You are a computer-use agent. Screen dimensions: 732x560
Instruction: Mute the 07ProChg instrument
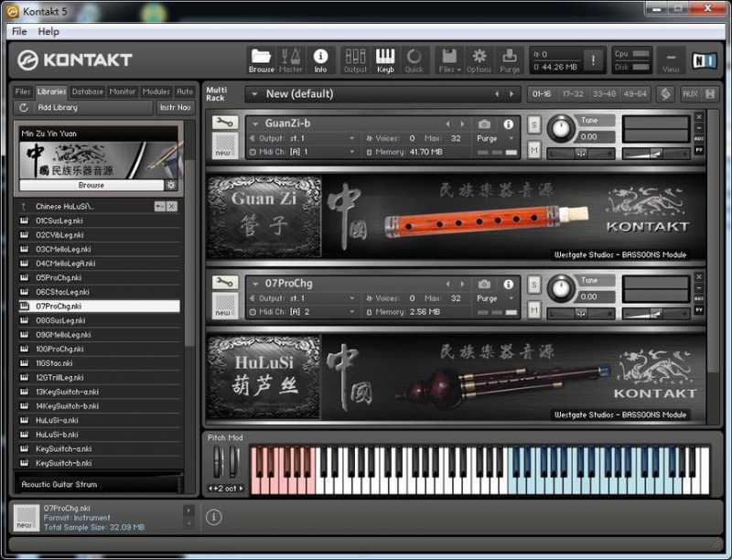[x=534, y=309]
